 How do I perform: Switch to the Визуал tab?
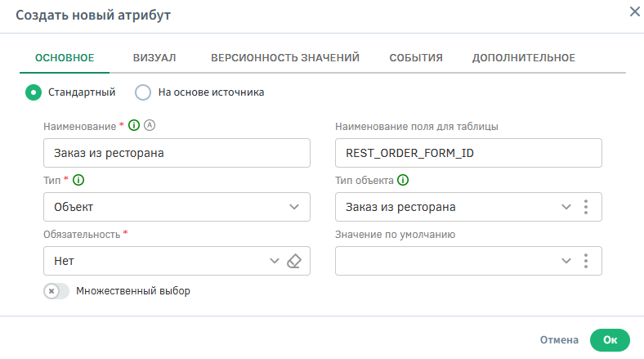click(x=154, y=57)
